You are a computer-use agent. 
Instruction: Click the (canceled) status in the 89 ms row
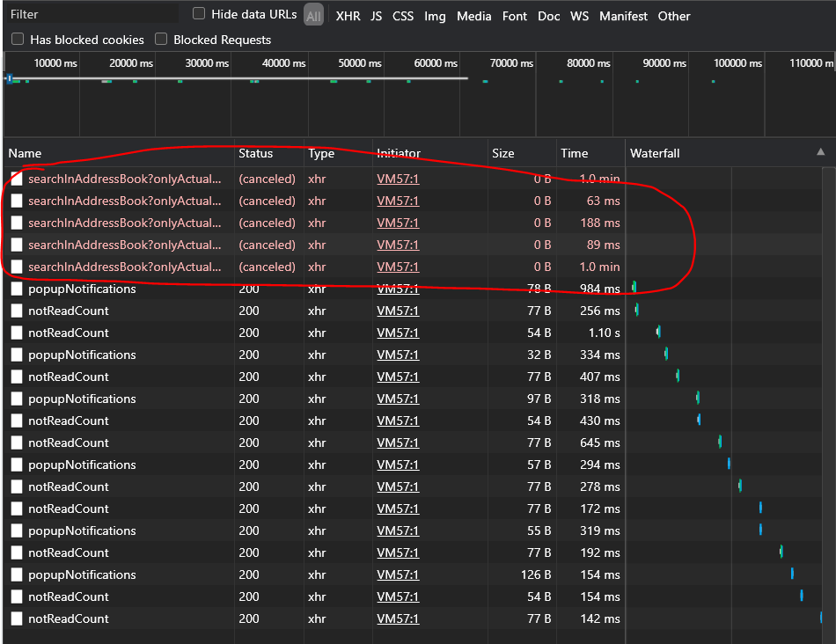pyautogui.click(x=267, y=245)
